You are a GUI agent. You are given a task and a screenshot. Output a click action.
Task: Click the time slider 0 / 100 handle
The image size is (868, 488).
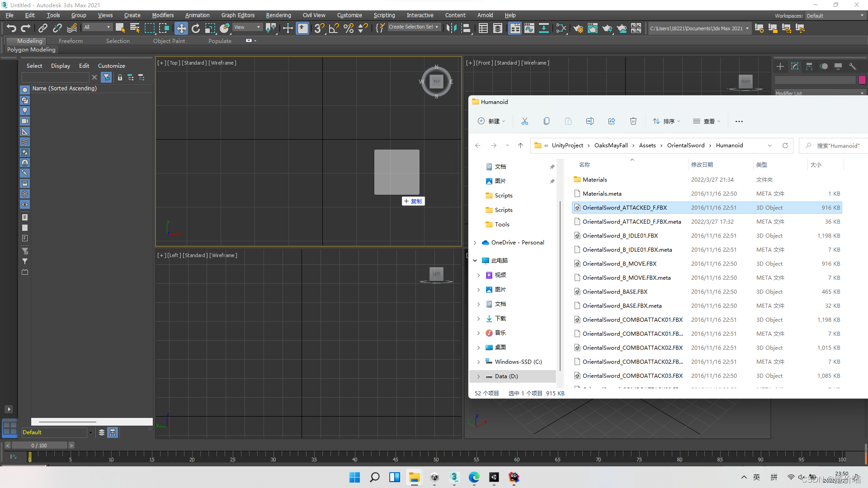point(39,446)
